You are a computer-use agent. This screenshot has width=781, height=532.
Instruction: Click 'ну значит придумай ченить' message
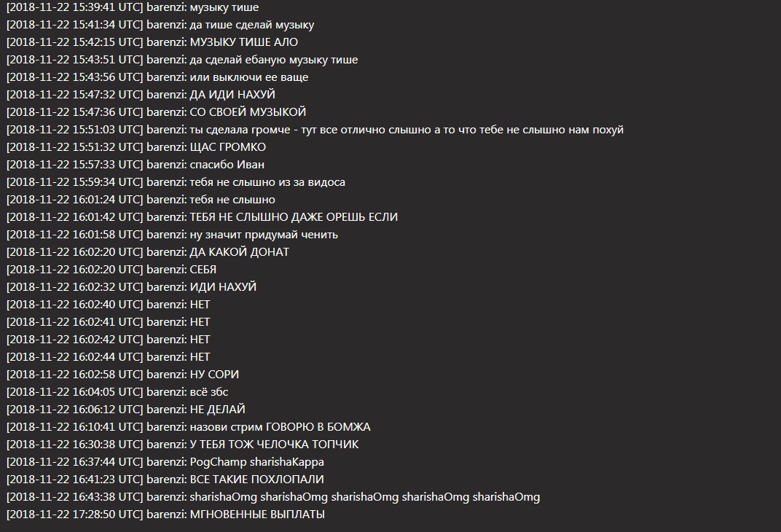point(264,235)
